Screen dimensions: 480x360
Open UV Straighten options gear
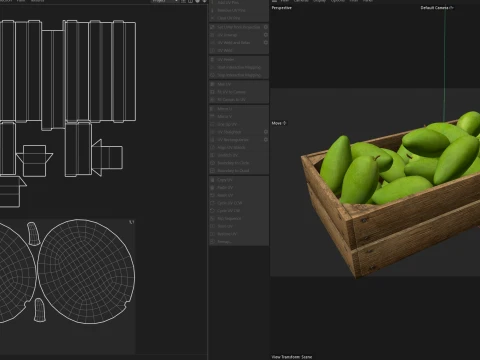266,132
